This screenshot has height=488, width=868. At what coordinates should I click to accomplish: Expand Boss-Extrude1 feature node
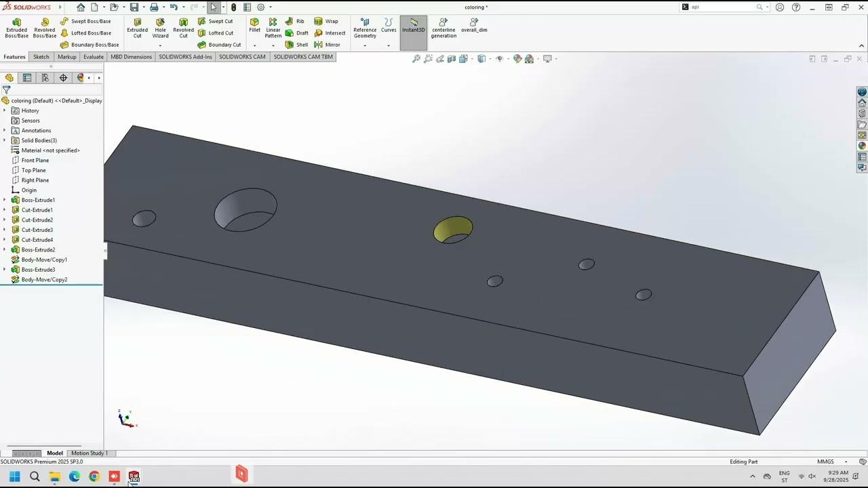click(5, 200)
